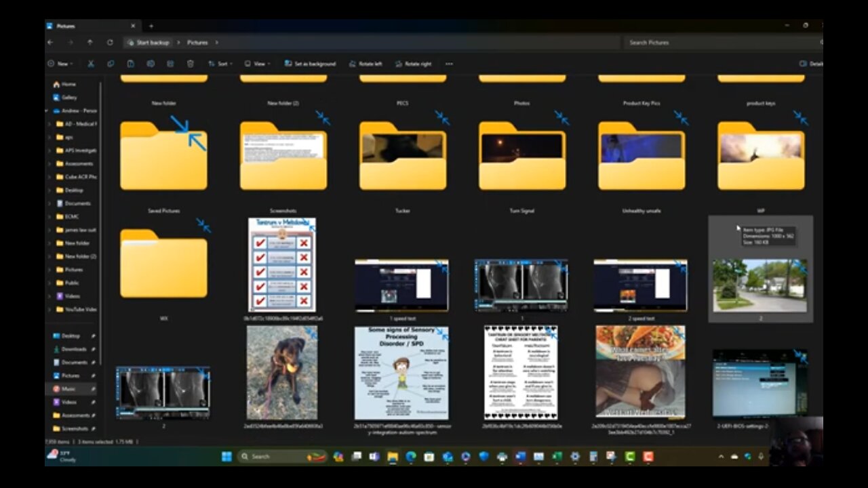This screenshot has height=488, width=868.
Task: Expand the ECMC folder node
Action: 51,216
